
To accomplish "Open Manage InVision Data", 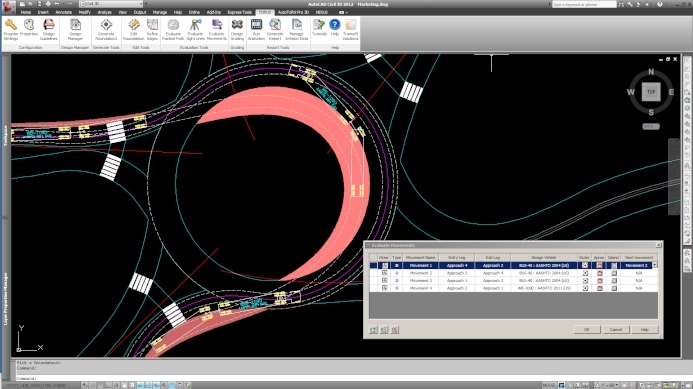I will tap(297, 30).
